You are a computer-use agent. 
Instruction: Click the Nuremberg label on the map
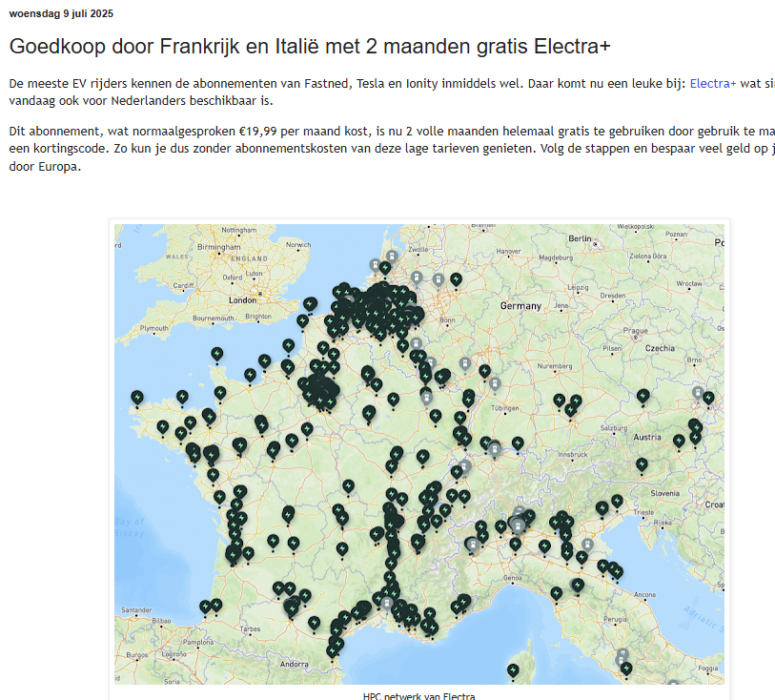(x=555, y=366)
